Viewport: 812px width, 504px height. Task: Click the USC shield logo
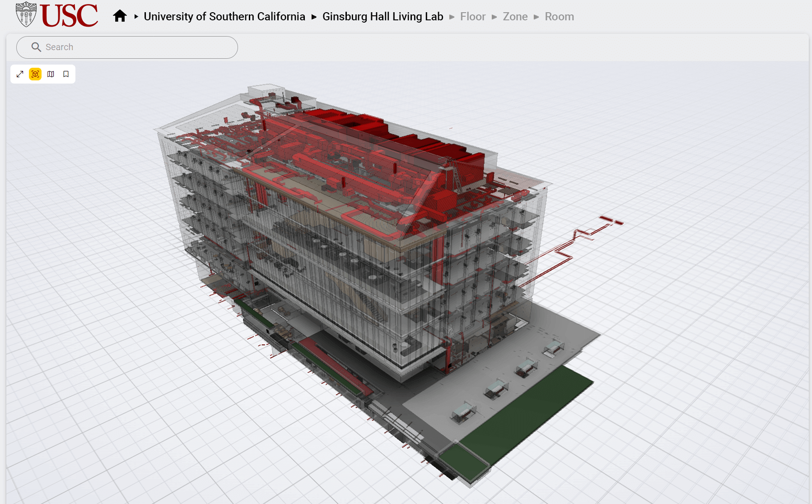(25, 15)
